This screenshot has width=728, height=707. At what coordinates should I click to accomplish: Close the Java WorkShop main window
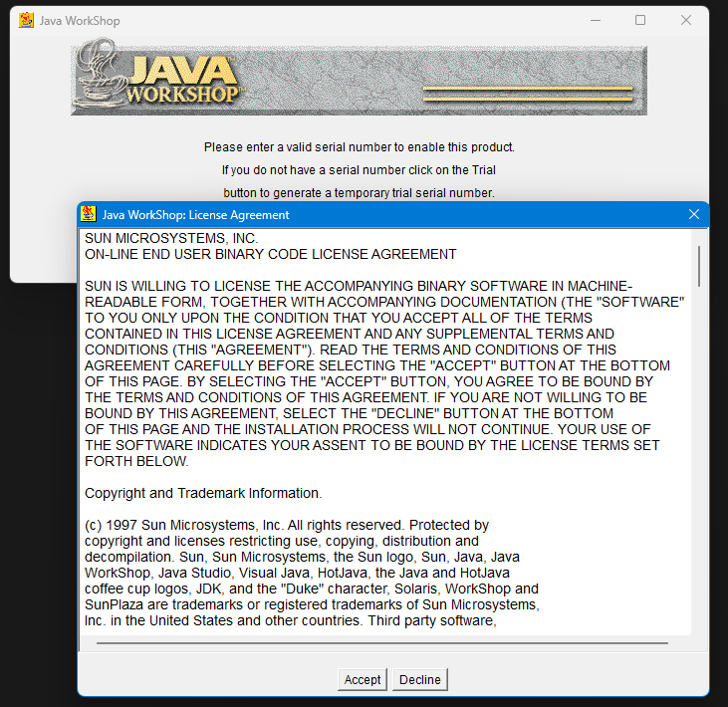click(x=686, y=21)
